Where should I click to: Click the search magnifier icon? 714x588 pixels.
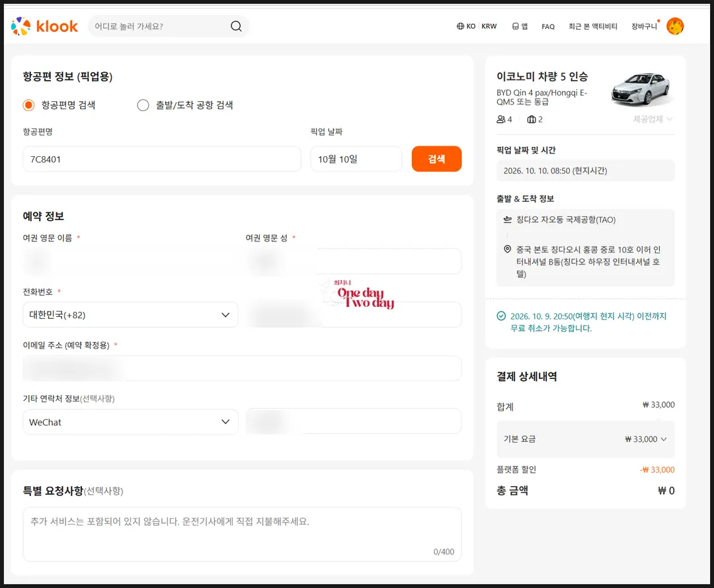pos(236,26)
